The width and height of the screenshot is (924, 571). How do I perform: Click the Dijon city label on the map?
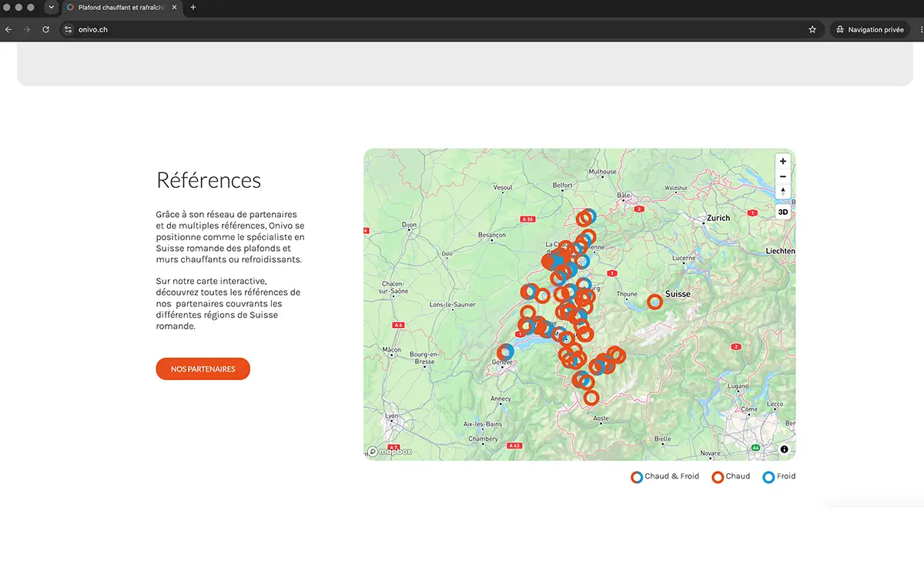pos(409,225)
